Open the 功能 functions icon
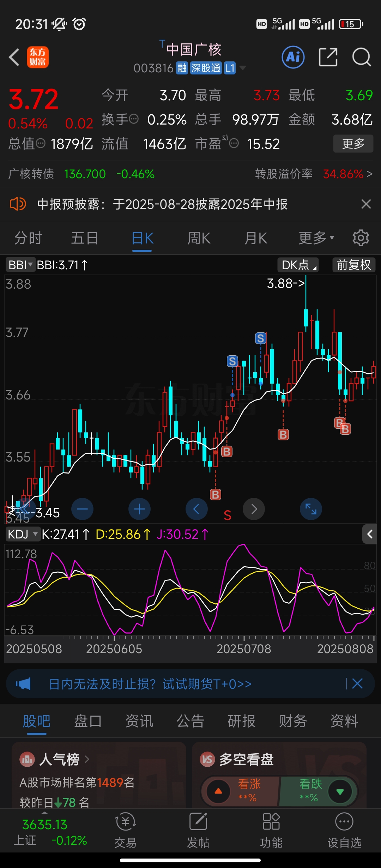 (x=271, y=830)
